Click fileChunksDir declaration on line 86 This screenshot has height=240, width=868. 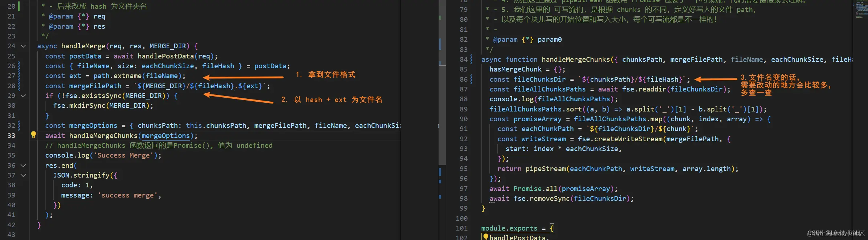(x=539, y=79)
